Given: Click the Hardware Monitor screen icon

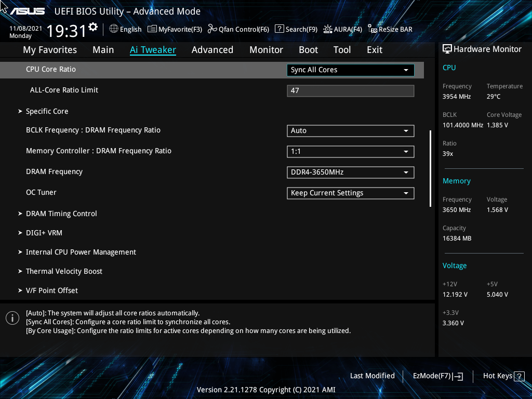Looking at the screenshot, I should point(447,49).
